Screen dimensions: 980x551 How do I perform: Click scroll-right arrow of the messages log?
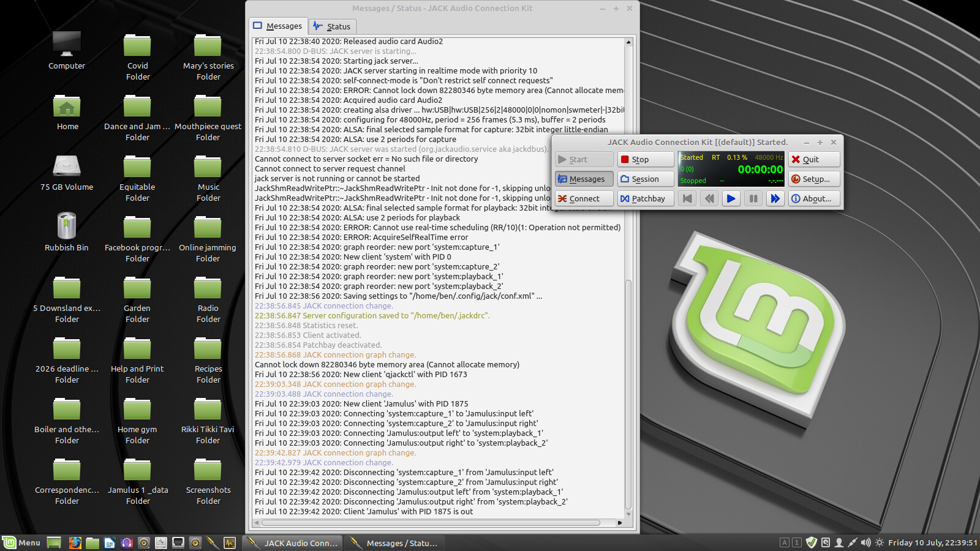pos(620,523)
